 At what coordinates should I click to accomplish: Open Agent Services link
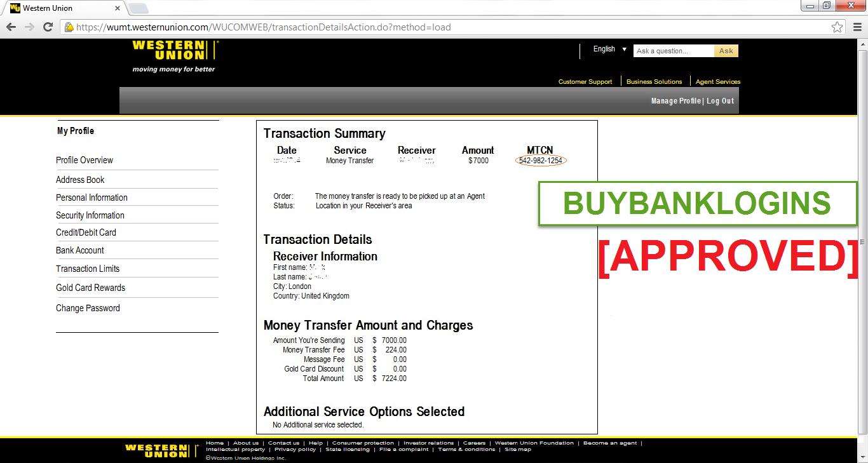718,81
